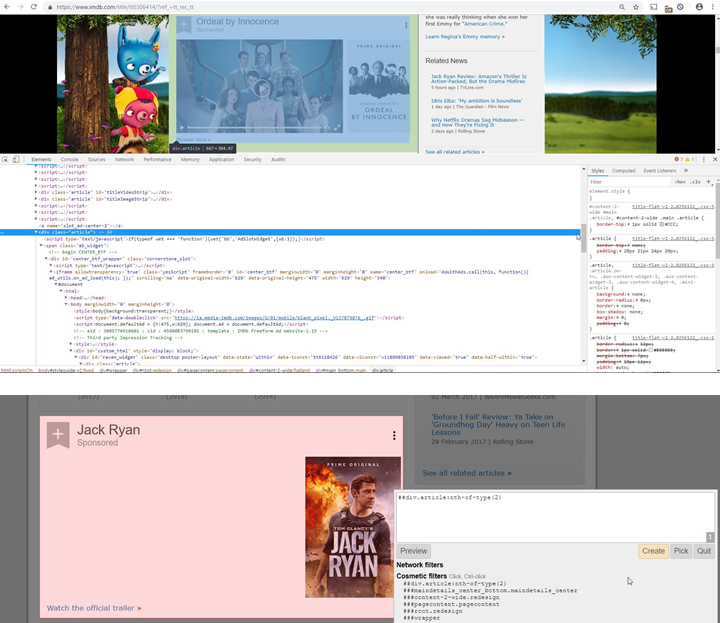This screenshot has height=623, width=720.
Task: Select cosmetic filter ###pagecontent.pagecontent
Action: tap(451, 604)
